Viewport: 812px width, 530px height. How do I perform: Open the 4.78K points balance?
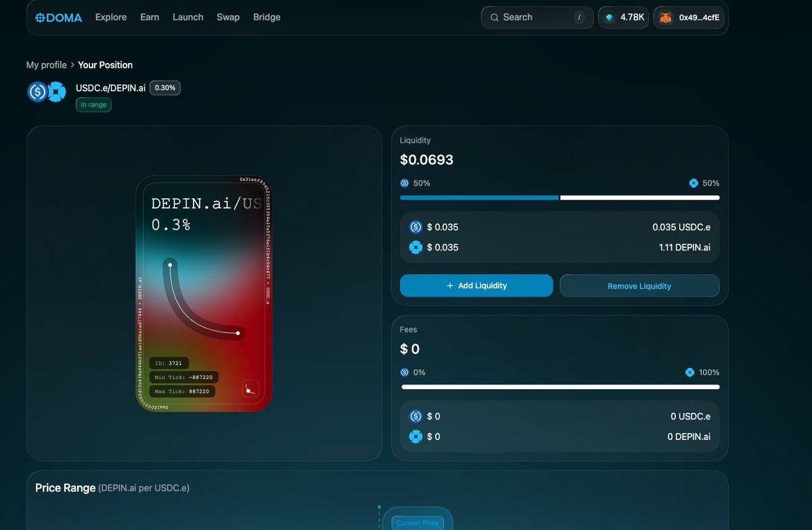(x=625, y=18)
